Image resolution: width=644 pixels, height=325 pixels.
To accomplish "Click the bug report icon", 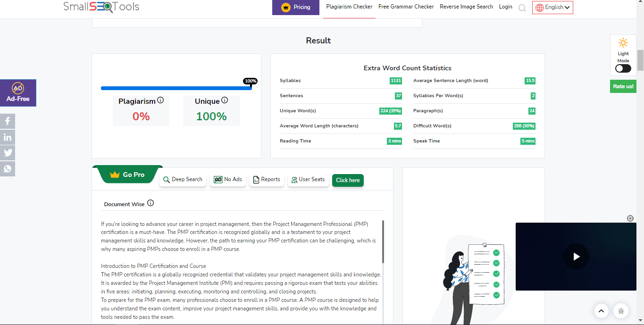I will [x=621, y=311].
